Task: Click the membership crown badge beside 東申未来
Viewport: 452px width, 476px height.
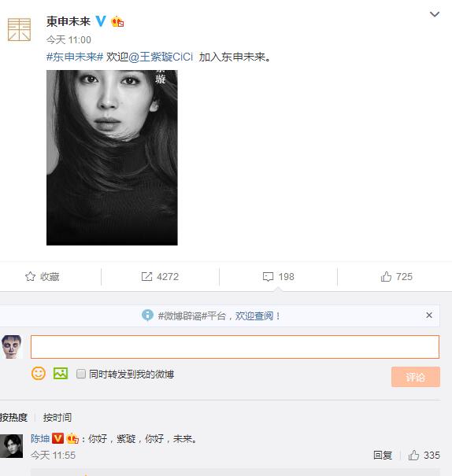Action: click(x=117, y=21)
